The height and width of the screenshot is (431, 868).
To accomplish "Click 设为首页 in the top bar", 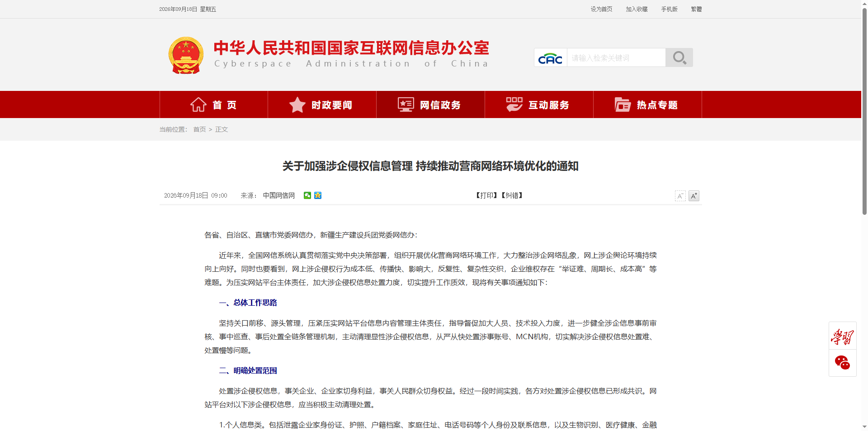I will click(x=601, y=9).
